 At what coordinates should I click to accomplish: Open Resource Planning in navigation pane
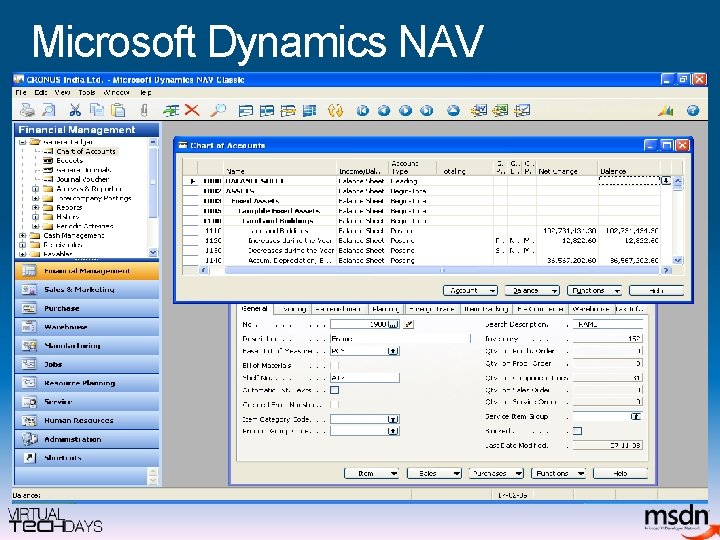pyautogui.click(x=87, y=383)
